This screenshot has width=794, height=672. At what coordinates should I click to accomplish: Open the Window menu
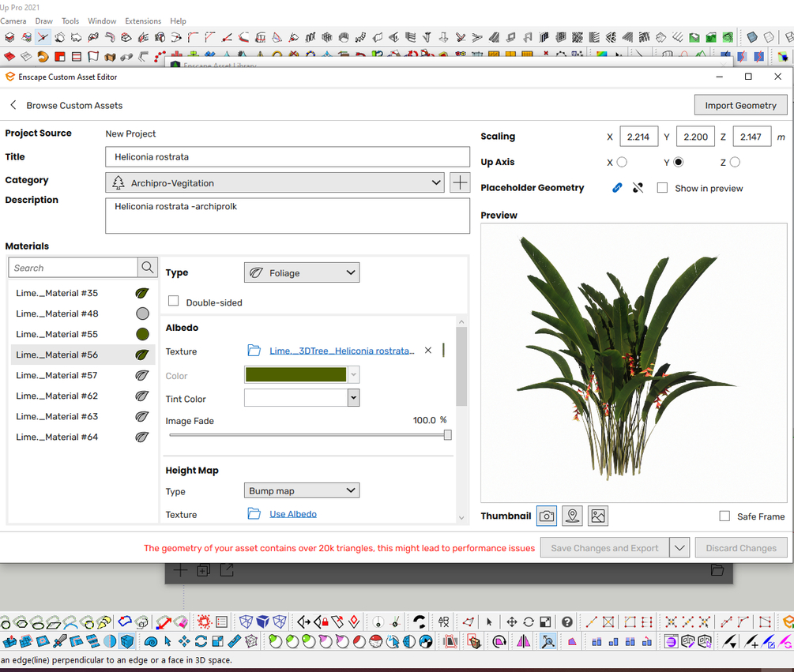coord(102,21)
